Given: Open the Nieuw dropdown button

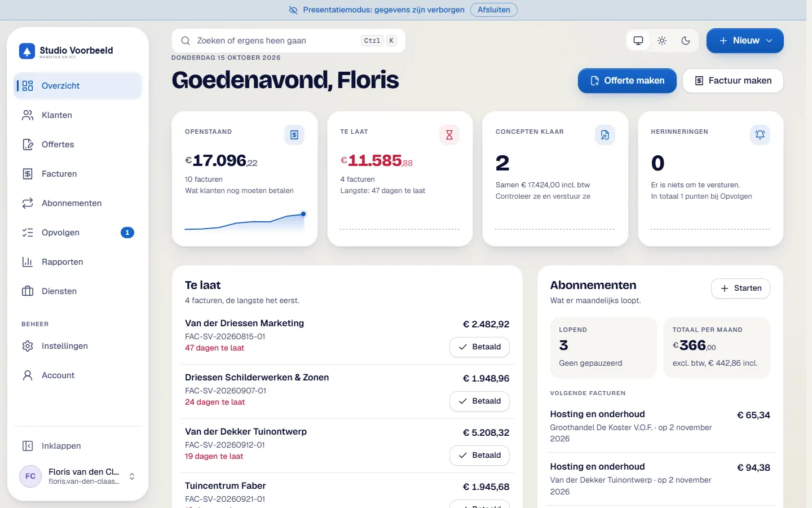Looking at the screenshot, I should [745, 41].
